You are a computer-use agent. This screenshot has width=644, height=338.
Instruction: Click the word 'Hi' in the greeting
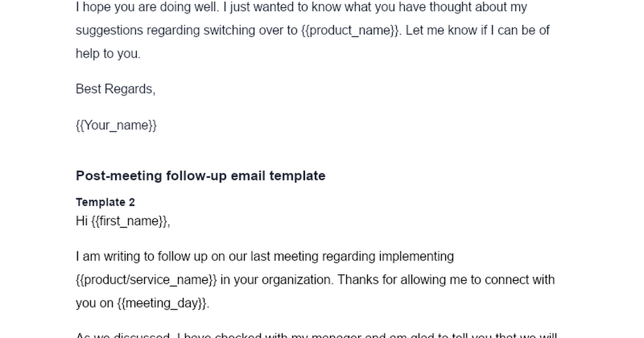(x=82, y=221)
